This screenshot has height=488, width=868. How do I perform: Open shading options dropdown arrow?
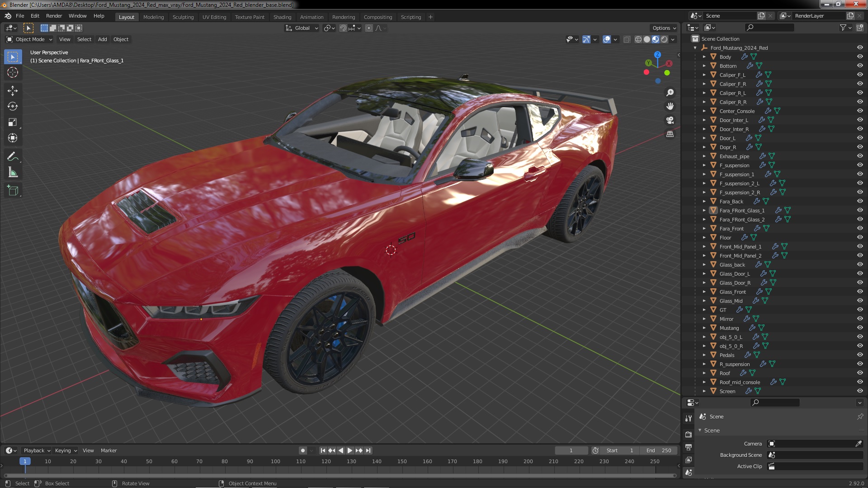[673, 39]
